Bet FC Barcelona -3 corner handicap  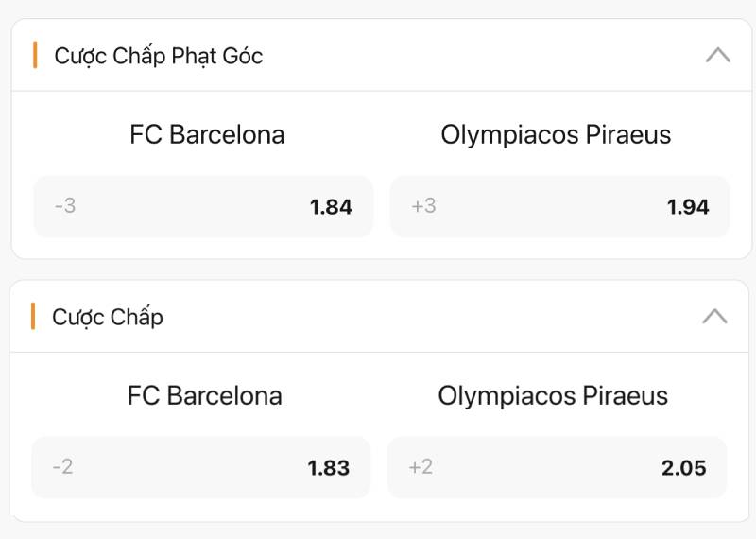[203, 206]
